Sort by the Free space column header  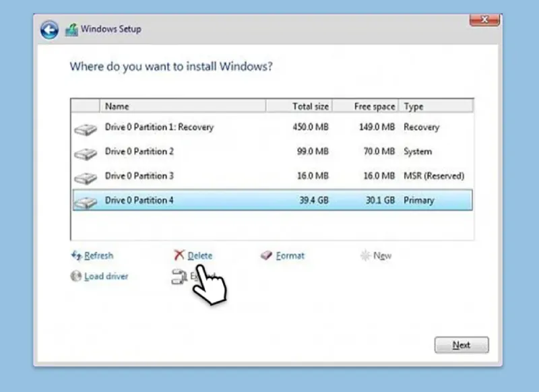(x=365, y=106)
